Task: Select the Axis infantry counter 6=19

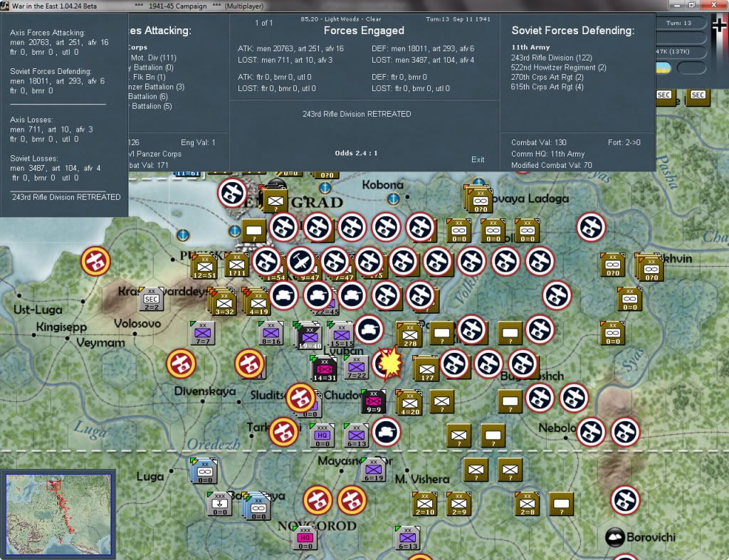Action: pyautogui.click(x=373, y=470)
